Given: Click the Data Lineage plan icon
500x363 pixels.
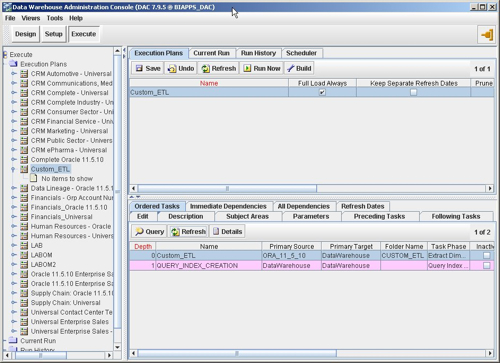Looking at the screenshot, I should (x=24, y=188).
